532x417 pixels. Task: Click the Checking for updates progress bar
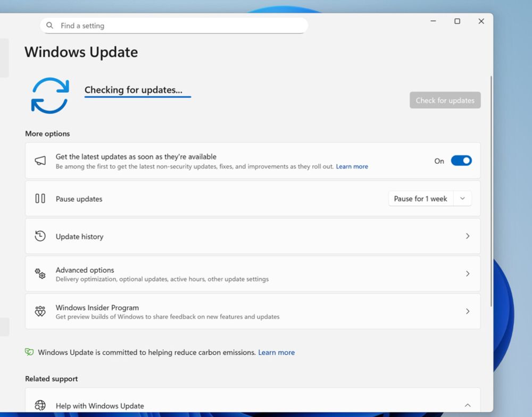pyautogui.click(x=138, y=97)
